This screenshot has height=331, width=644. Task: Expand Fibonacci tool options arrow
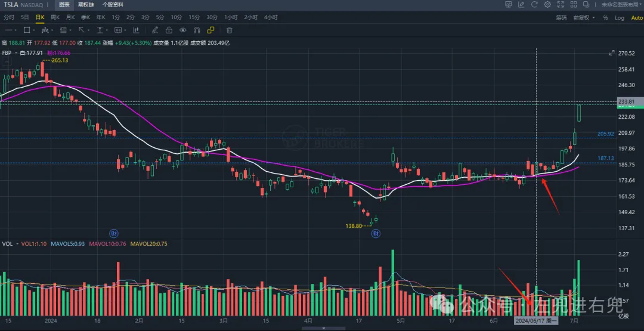click(70, 30)
